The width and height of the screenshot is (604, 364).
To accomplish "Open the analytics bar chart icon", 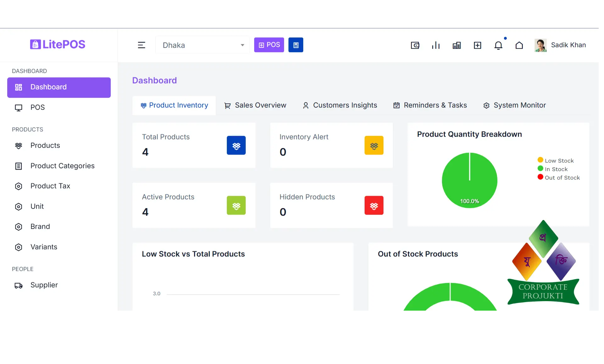I will (436, 45).
